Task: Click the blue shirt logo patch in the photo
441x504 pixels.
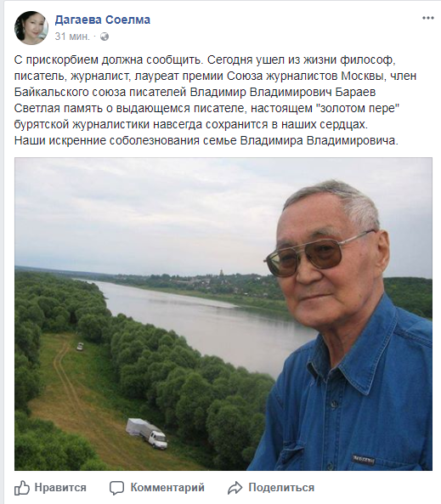Action: pos(364,459)
